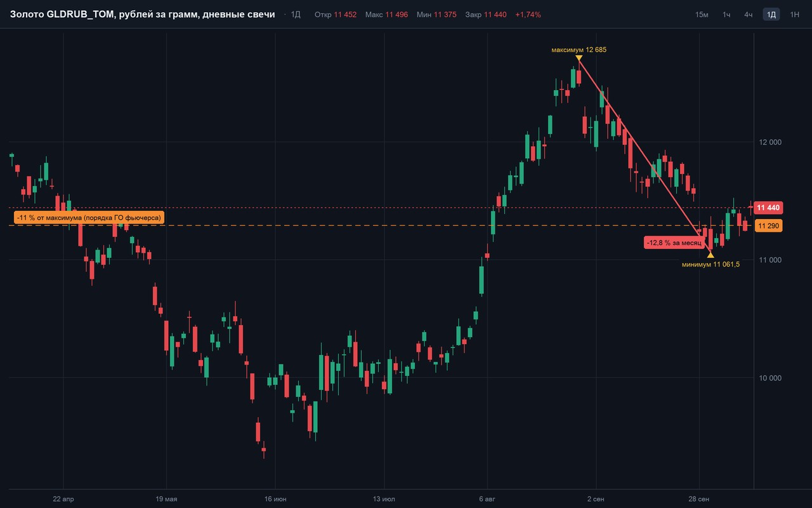
Task: Click the 11 000 price axis label
Action: [769, 260]
